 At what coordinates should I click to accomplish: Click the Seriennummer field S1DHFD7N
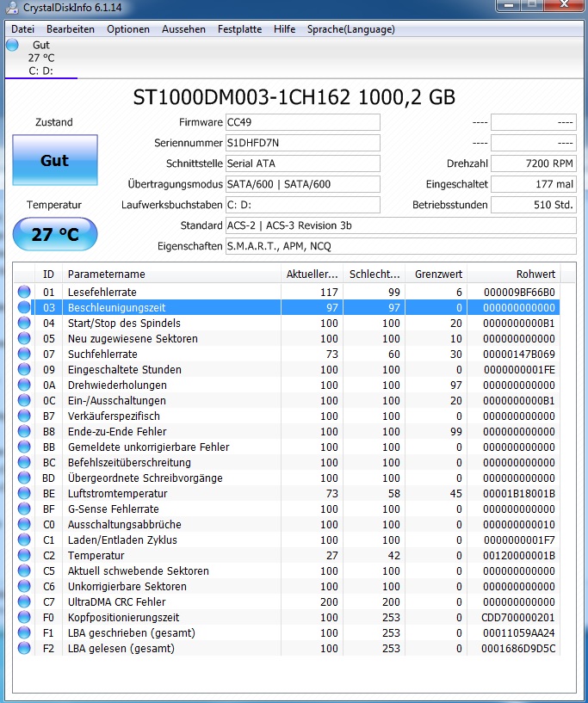click(x=303, y=143)
